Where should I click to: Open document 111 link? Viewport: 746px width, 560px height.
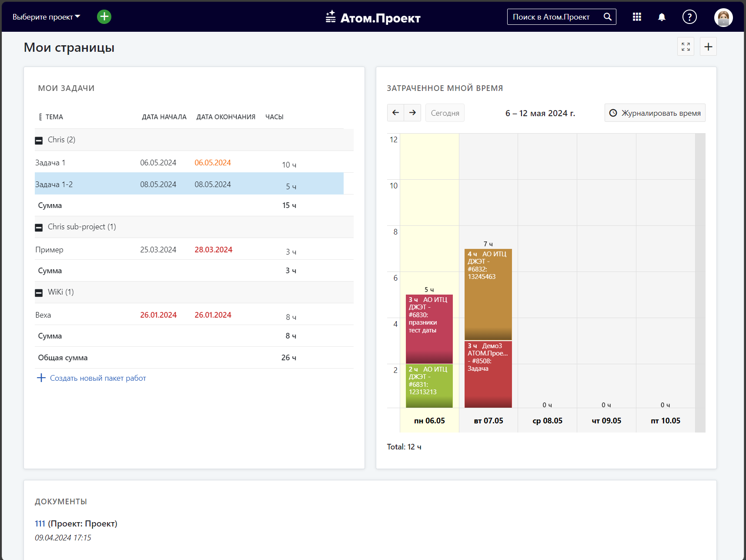pyautogui.click(x=40, y=523)
